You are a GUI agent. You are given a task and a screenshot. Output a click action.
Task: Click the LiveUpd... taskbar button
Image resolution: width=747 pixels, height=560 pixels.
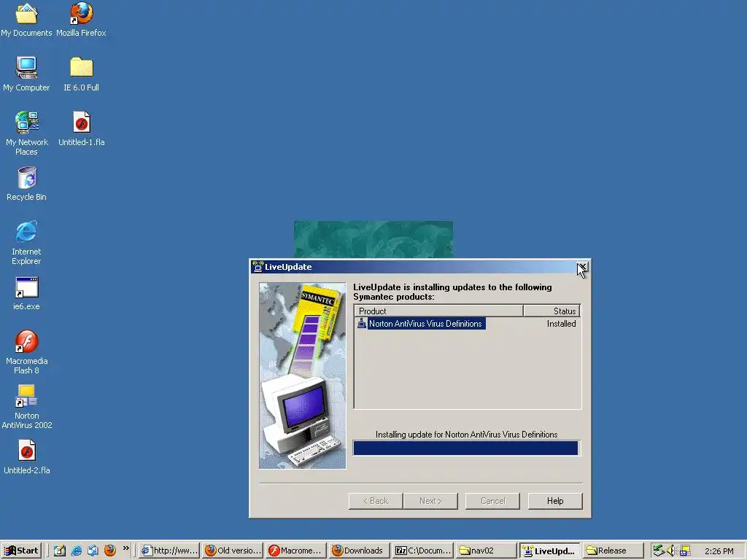pyautogui.click(x=550, y=551)
